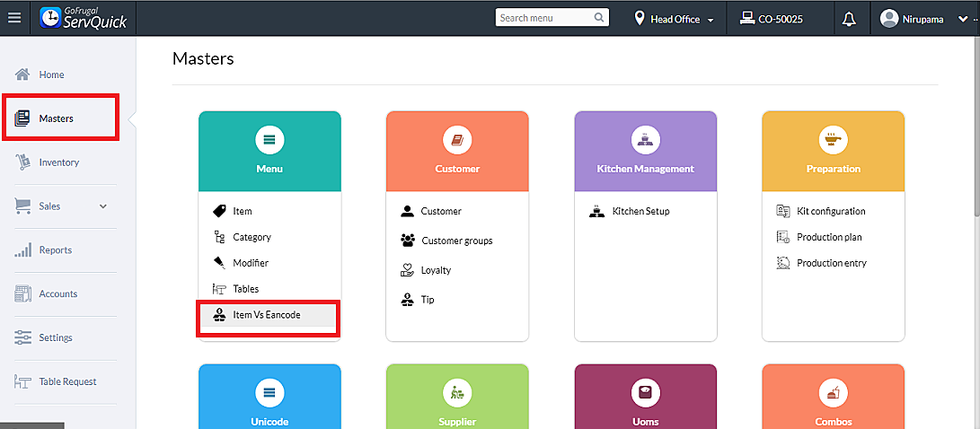Click the Customer card book icon
Viewport: 980px width, 429px height.
click(x=457, y=140)
